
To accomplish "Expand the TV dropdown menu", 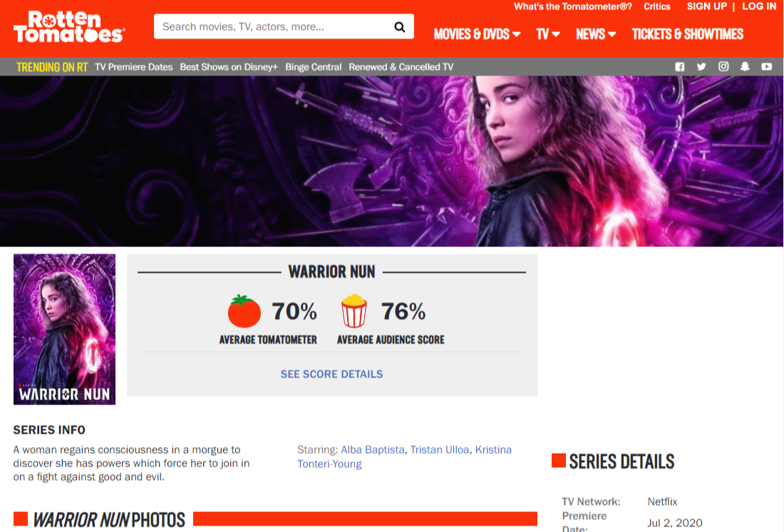I will [x=548, y=34].
